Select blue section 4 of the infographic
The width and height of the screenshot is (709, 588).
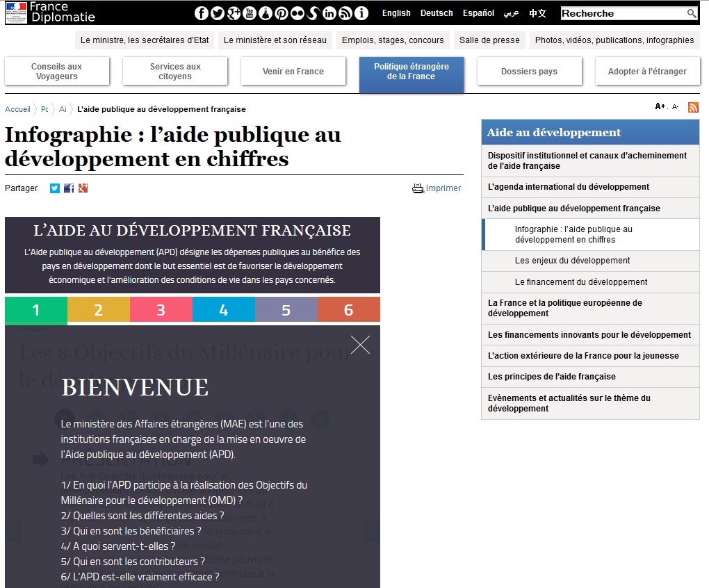click(x=224, y=309)
